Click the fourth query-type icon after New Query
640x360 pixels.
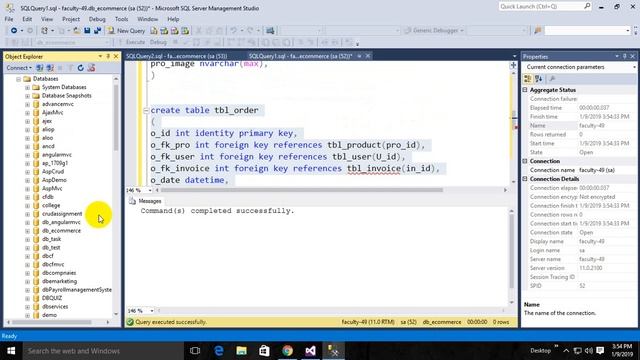185,31
